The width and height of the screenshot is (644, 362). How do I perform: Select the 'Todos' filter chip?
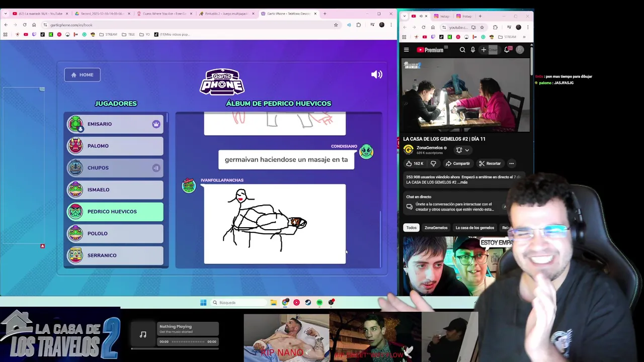(x=412, y=228)
